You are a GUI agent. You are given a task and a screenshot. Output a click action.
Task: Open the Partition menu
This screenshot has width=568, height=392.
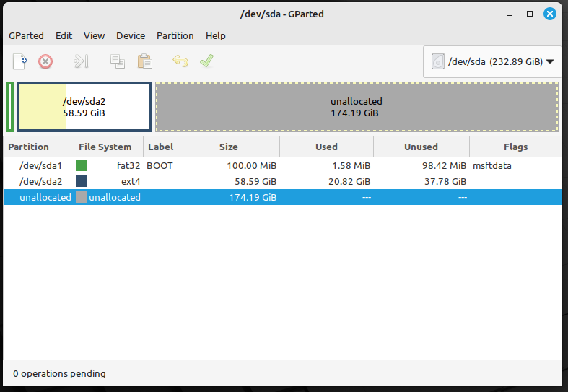(175, 35)
